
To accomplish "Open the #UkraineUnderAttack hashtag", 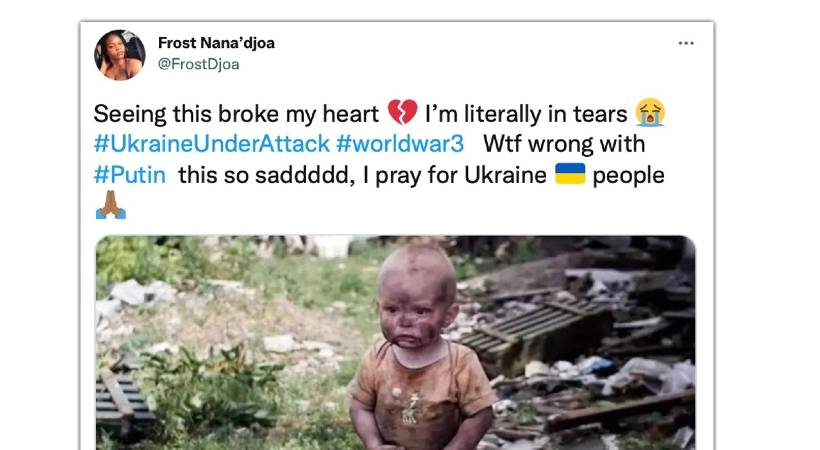I will click(212, 144).
